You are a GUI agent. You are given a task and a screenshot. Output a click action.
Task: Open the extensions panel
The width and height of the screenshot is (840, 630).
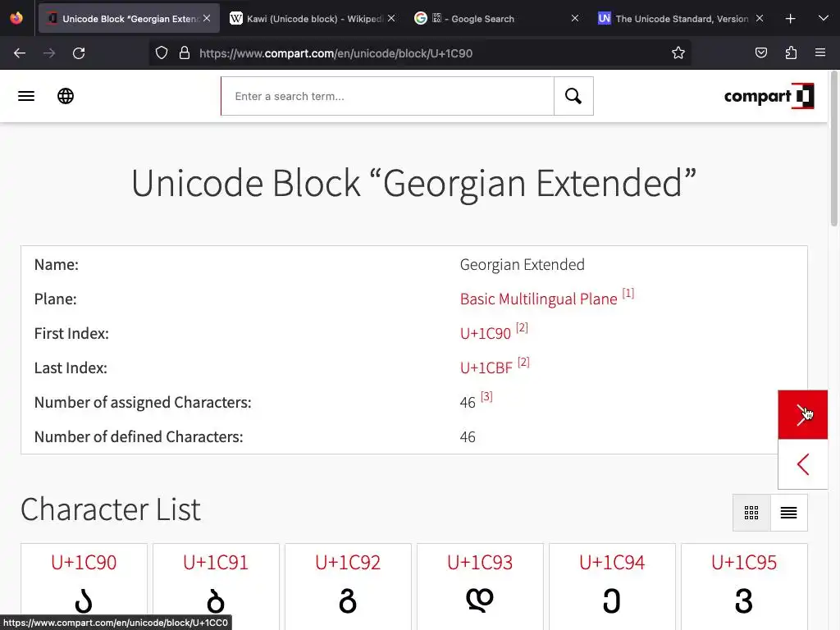pyautogui.click(x=791, y=53)
